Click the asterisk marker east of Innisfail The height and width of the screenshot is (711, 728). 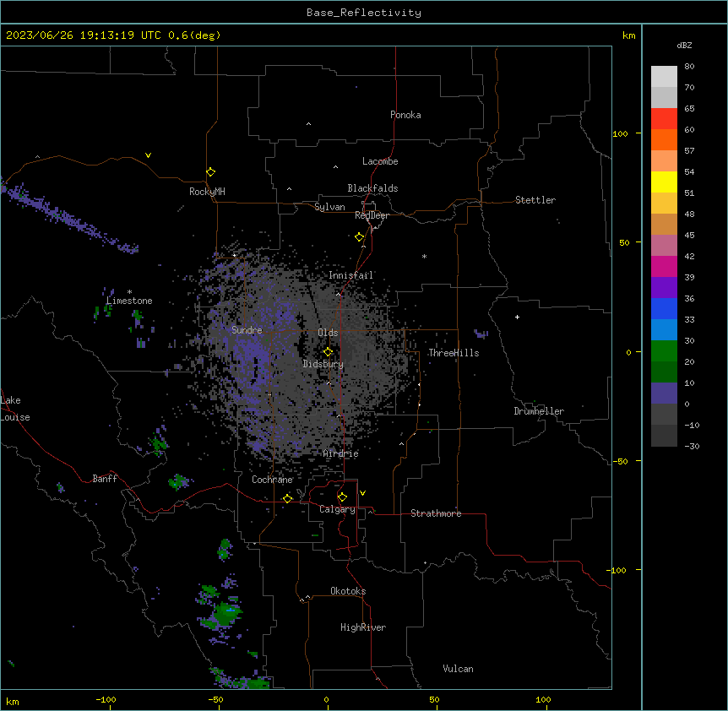pos(424,256)
